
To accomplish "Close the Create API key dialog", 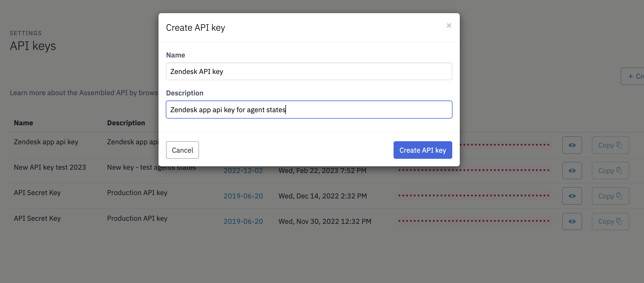I will (449, 26).
